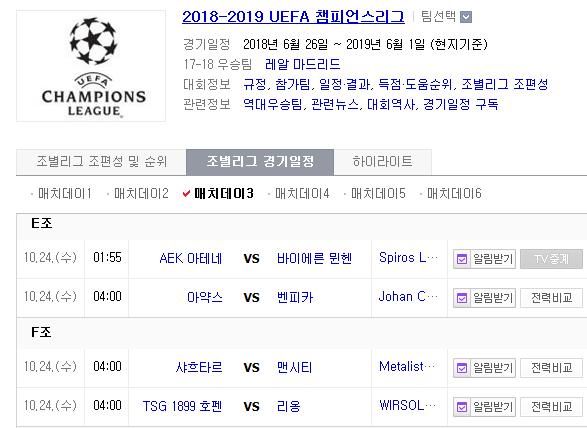
Task: Click the Champions League logo thumbnail
Action: [x=91, y=66]
